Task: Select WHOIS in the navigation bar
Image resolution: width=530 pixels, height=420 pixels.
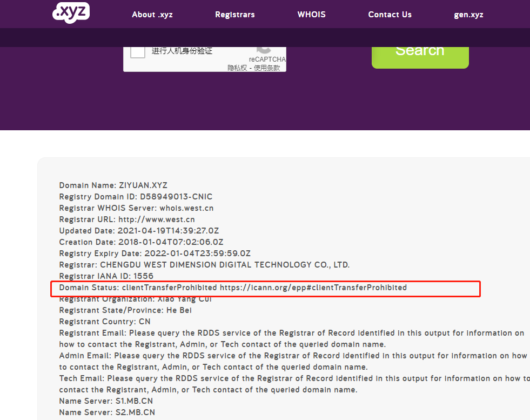Action: click(x=311, y=15)
